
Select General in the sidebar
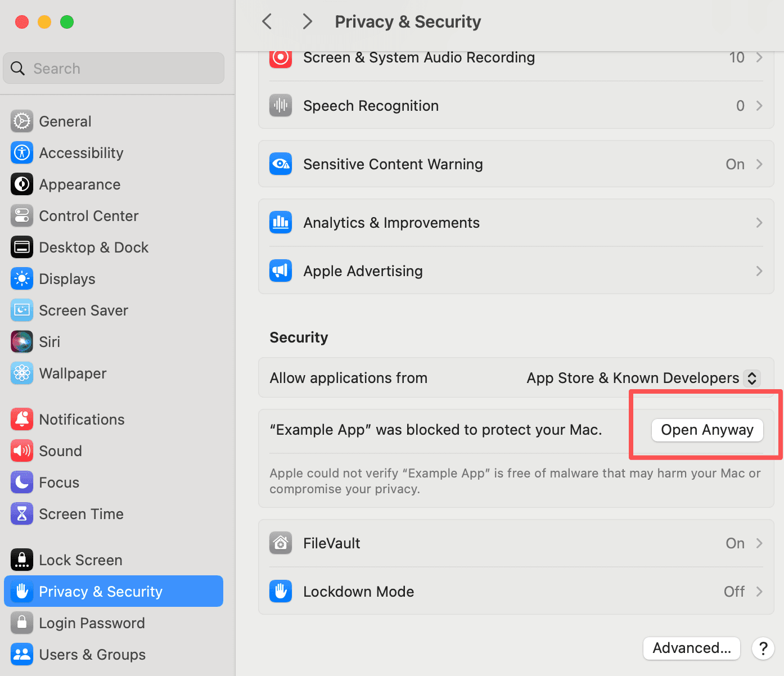point(114,121)
